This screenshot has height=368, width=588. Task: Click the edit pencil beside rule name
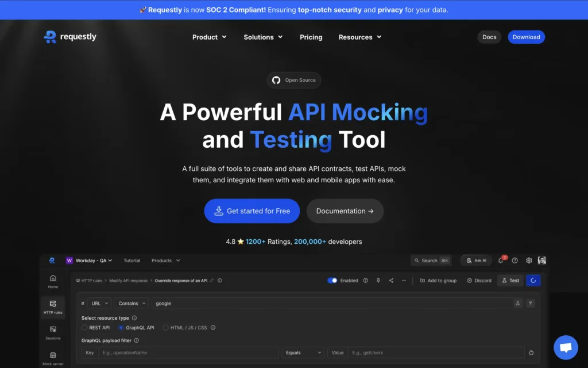[212, 281]
